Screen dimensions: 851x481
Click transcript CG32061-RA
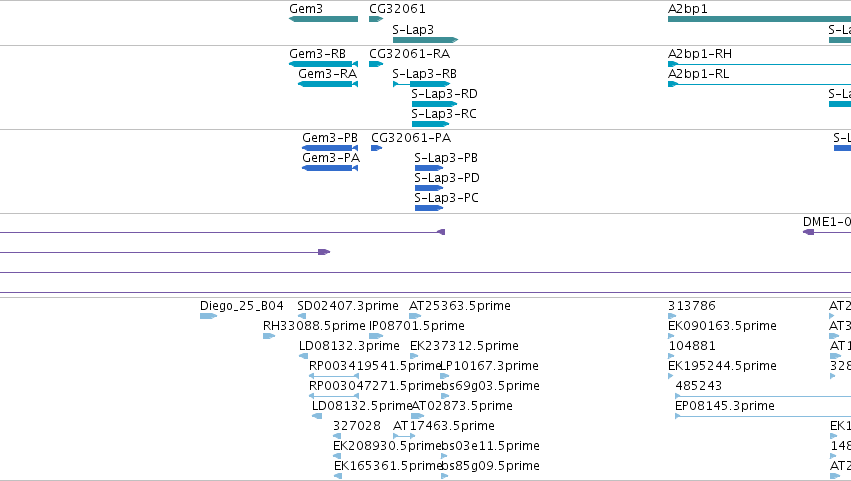376,64
